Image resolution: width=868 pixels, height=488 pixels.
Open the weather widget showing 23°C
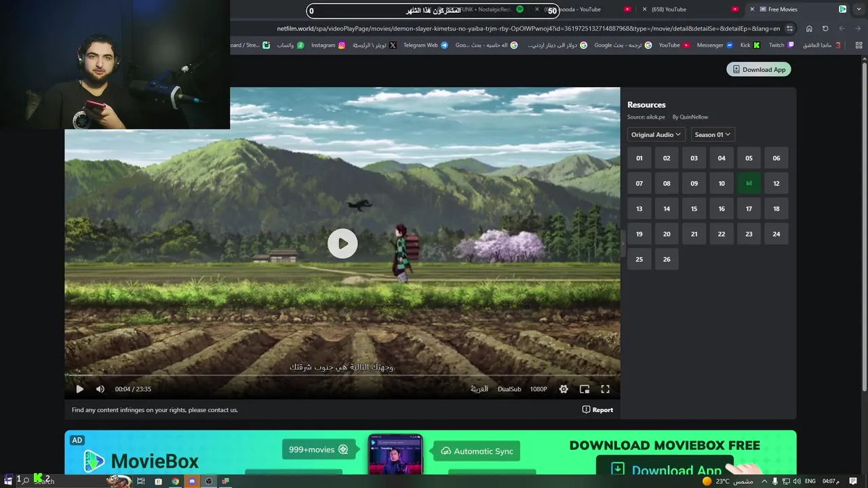pos(728,481)
